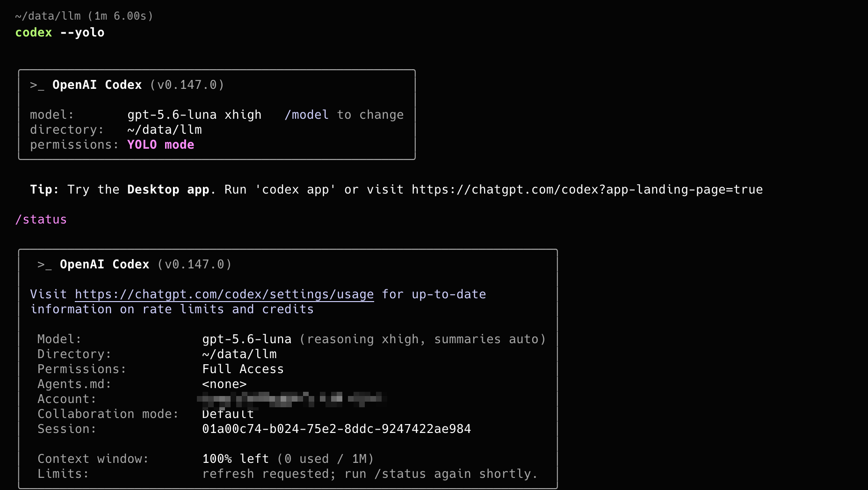Click the 100% left context window text
The height and width of the screenshot is (490, 868).
(x=236, y=459)
